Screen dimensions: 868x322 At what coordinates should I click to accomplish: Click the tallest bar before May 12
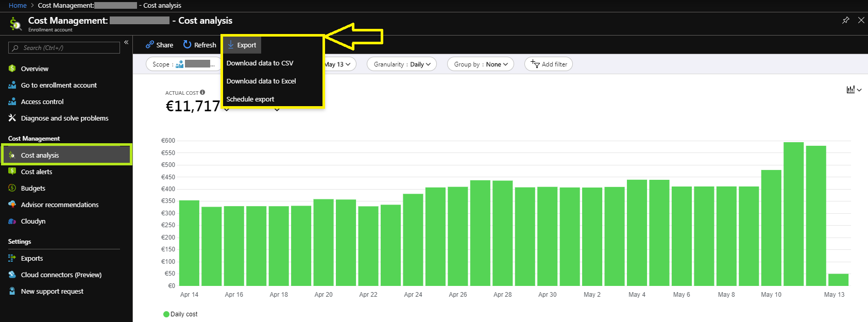794,214
